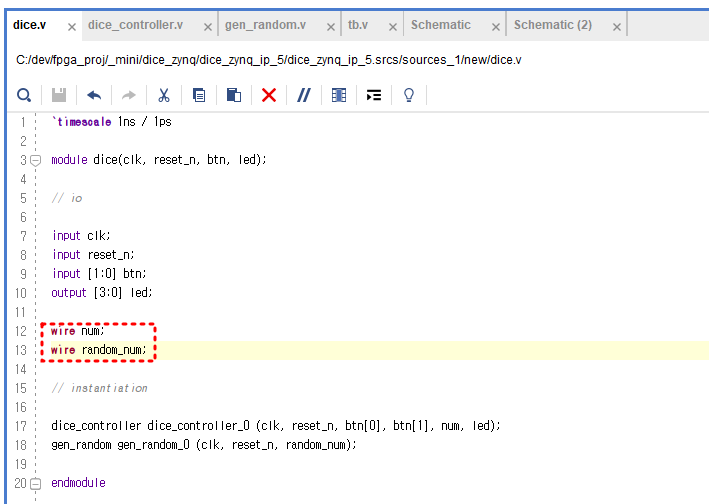The image size is (709, 504).
Task: Close the tb.v tab
Action: pyautogui.click(x=392, y=27)
